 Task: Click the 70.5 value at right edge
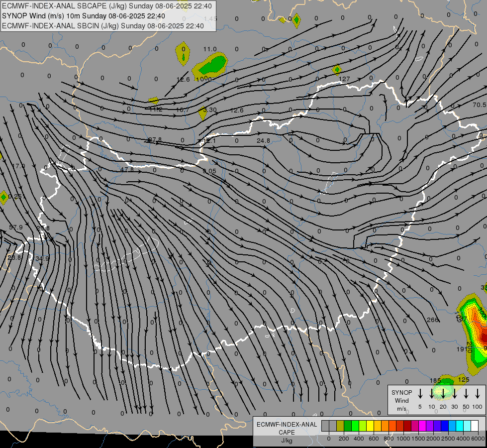[479, 105]
